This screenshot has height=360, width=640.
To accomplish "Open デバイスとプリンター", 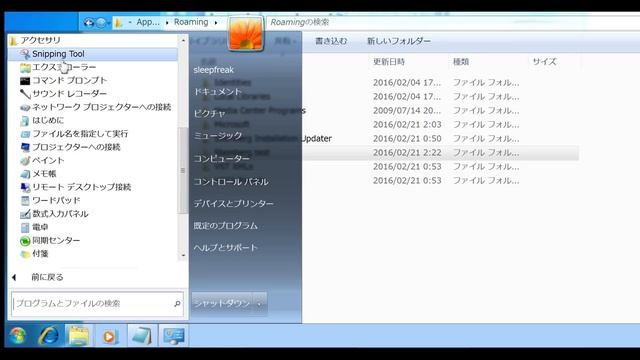I will click(233, 204).
